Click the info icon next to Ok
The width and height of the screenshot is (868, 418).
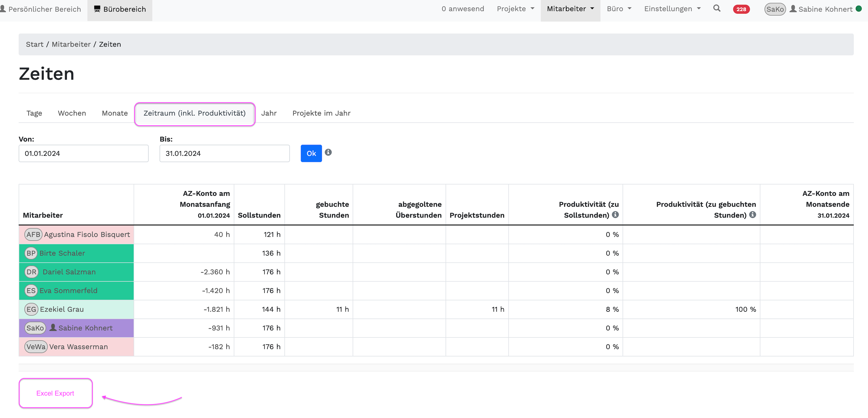click(x=328, y=152)
